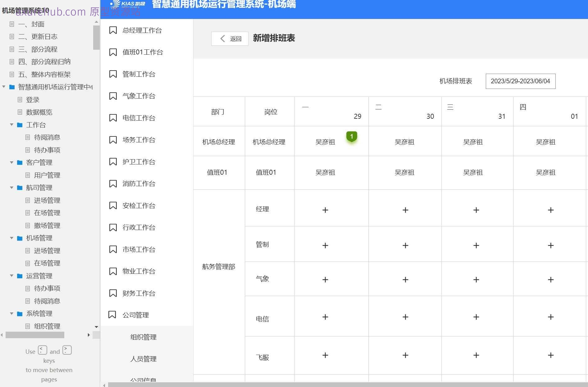The image size is (588, 387).
Task: Collapse the 运营管理 folder
Action: (12, 276)
